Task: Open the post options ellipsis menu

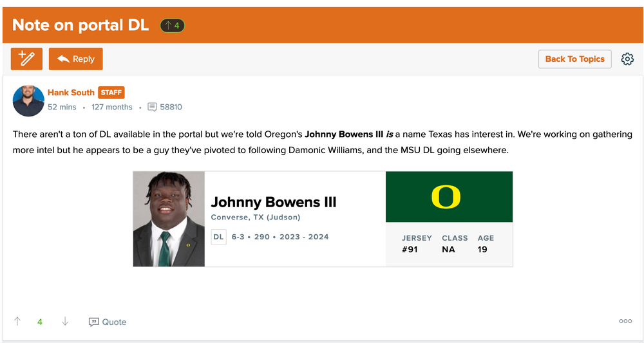Action: click(x=625, y=321)
